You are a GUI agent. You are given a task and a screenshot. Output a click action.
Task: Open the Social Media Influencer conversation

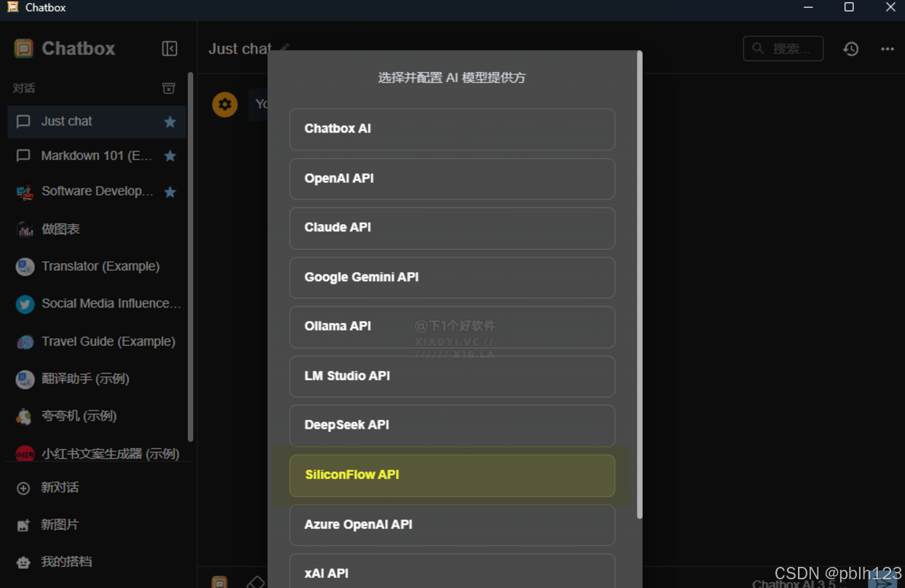(x=96, y=303)
